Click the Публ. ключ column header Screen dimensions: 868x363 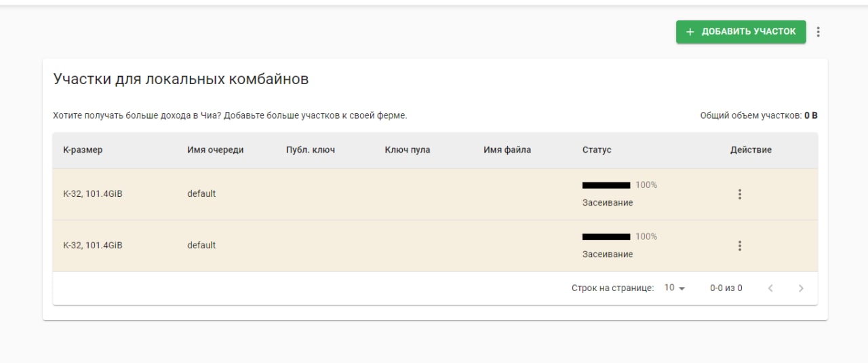click(x=311, y=150)
